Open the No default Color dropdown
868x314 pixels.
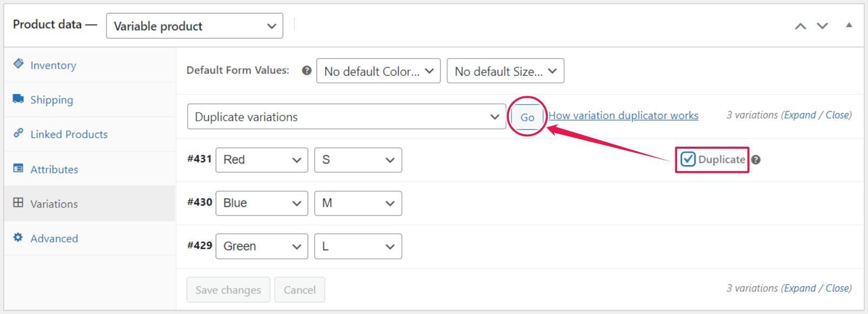379,71
